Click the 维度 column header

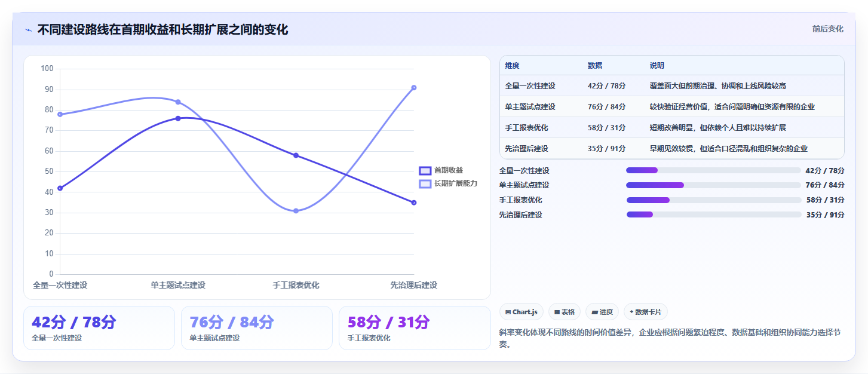[512, 66]
